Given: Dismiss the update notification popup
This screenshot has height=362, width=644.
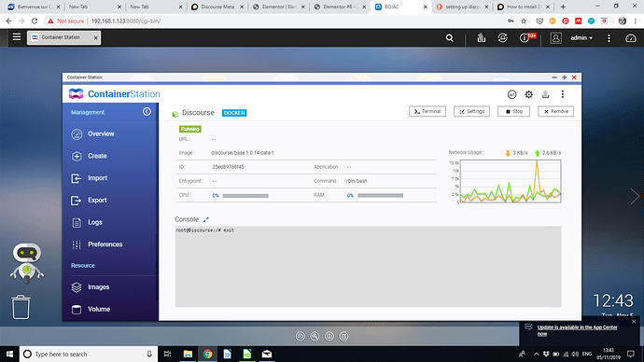Looking at the screenshot, I should pos(634,322).
